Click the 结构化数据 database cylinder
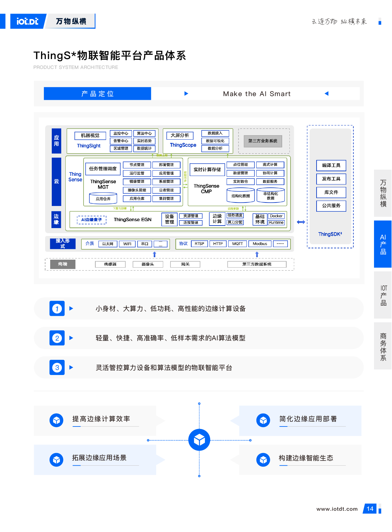The width and height of the screenshot is (392, 532). [x=241, y=196]
